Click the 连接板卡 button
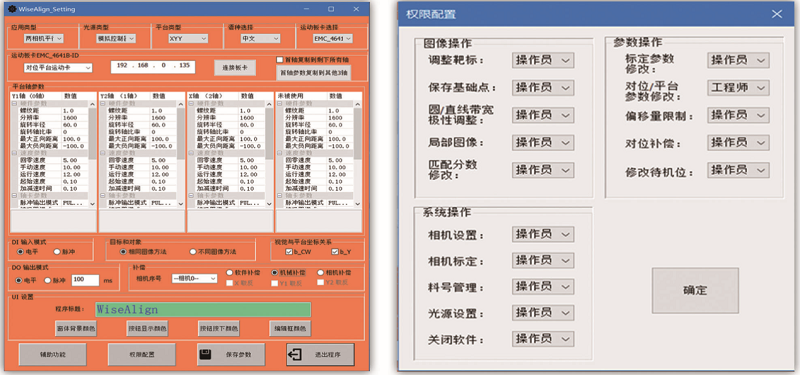This screenshot has width=800, height=375. pyautogui.click(x=235, y=68)
